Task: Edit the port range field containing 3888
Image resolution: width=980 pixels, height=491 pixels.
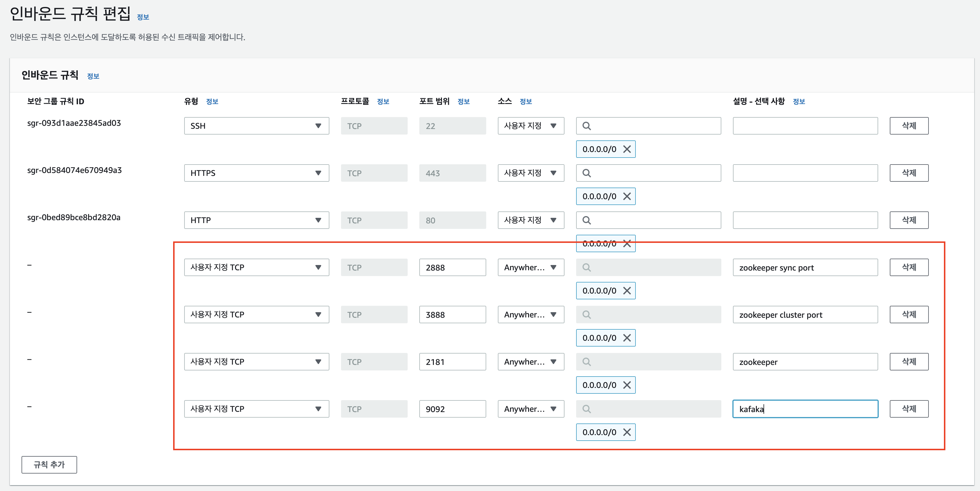Action: (452, 315)
